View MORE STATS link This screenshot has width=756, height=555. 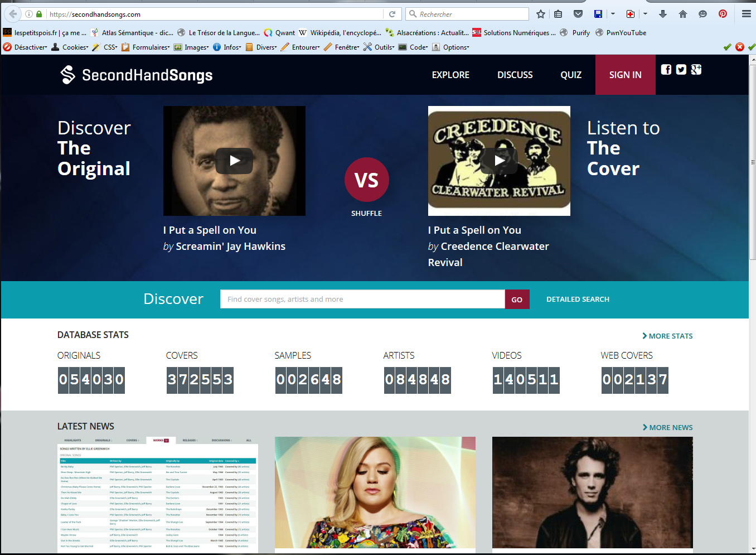[x=667, y=336]
